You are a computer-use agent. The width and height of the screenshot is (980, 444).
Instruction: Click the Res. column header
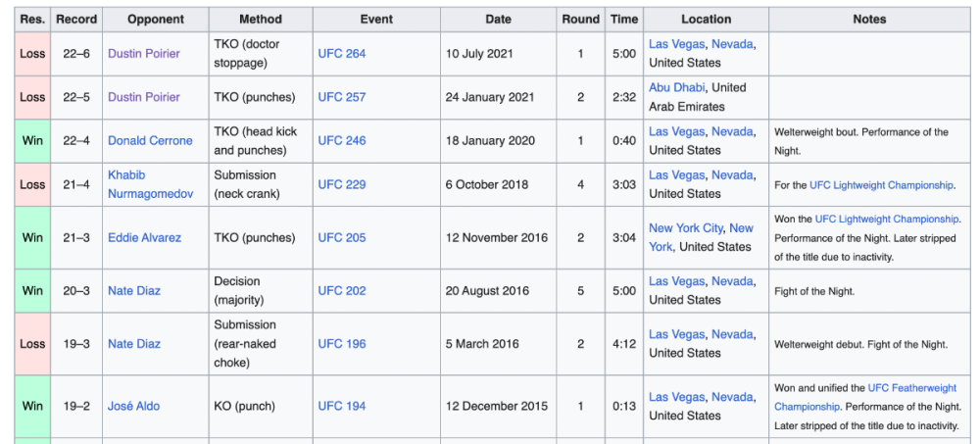click(32, 20)
